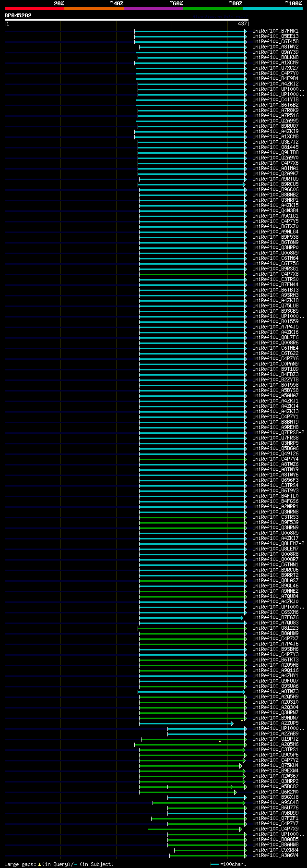This screenshot has height=868, width=307.
Task: Open UniRef100_C4IYI8 entry
Action: pyautogui.click(x=275, y=99)
